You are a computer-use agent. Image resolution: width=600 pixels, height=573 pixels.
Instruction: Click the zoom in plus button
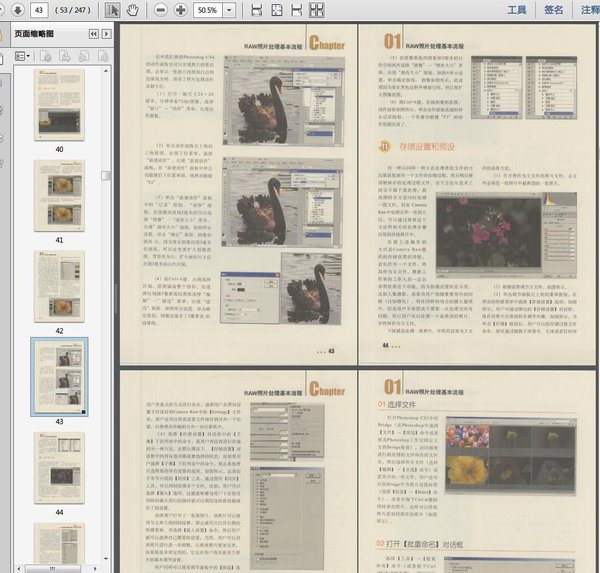click(181, 9)
